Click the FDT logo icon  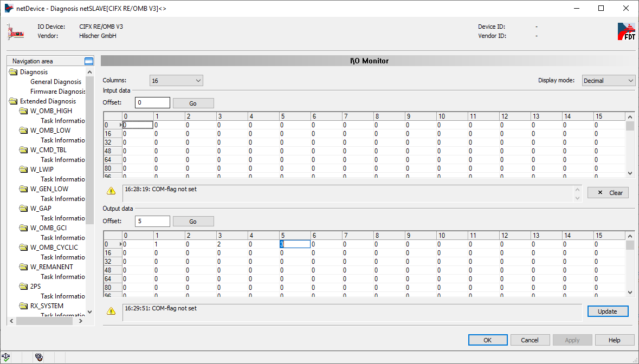(x=626, y=31)
